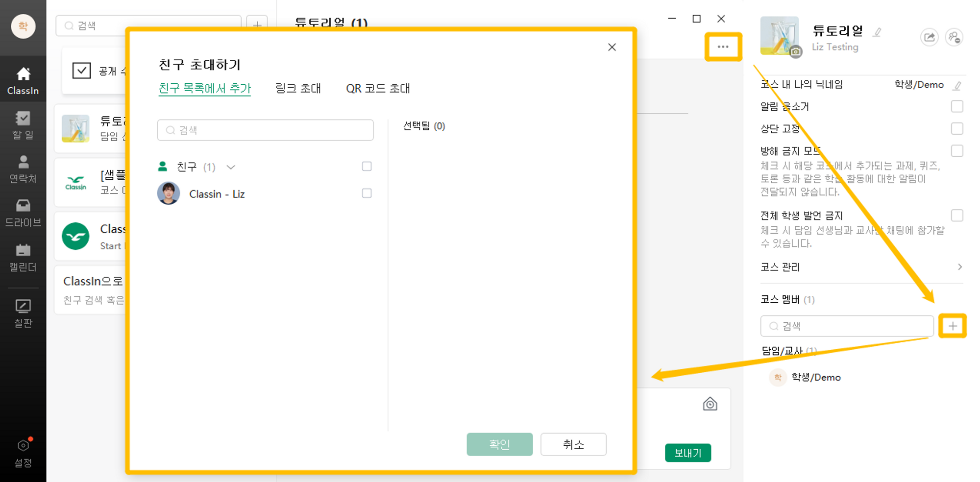
Task: Open the 할 일 to-do section
Action: [23, 125]
